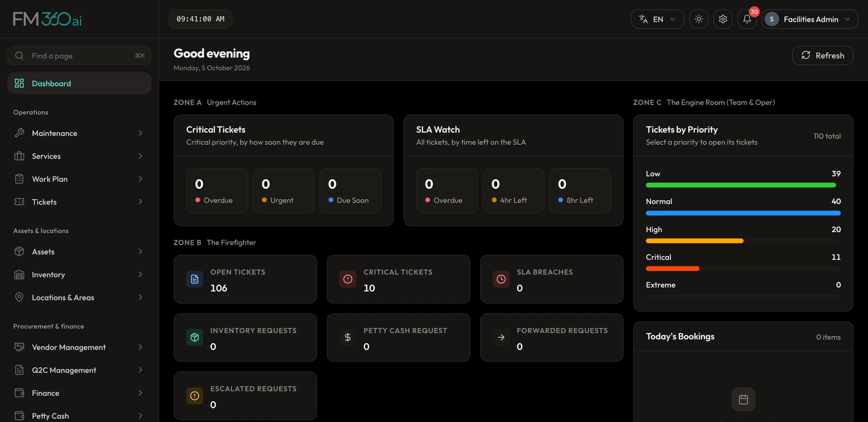Open notifications bell with 30 badge

click(747, 19)
